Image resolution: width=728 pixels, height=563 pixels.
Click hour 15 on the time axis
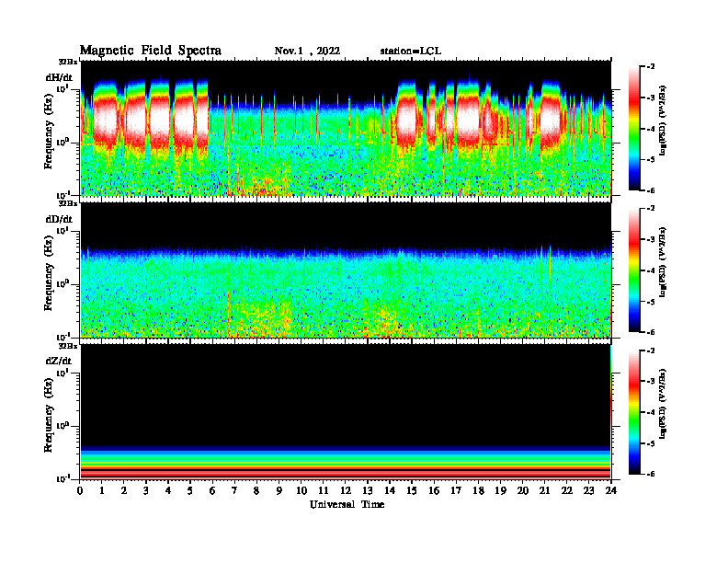412,490
